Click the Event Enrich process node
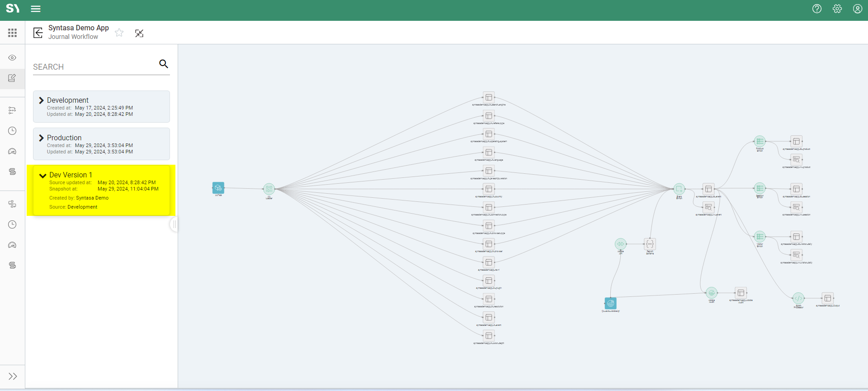This screenshot has width=868, height=391. tap(679, 189)
